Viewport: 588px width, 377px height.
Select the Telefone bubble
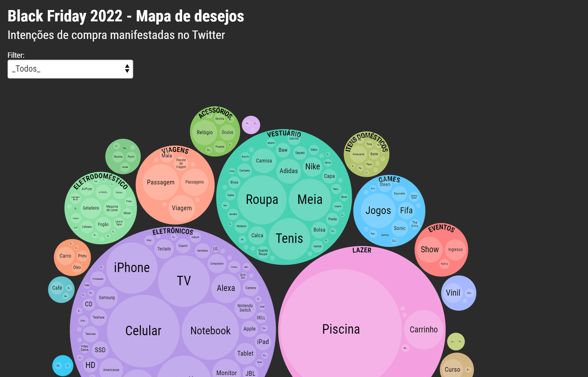click(99, 318)
